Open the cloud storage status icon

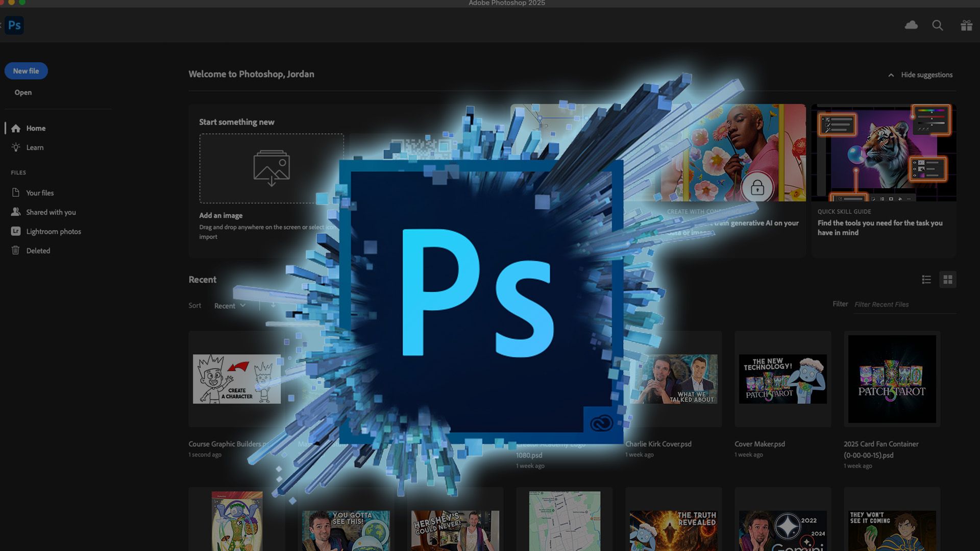point(911,25)
